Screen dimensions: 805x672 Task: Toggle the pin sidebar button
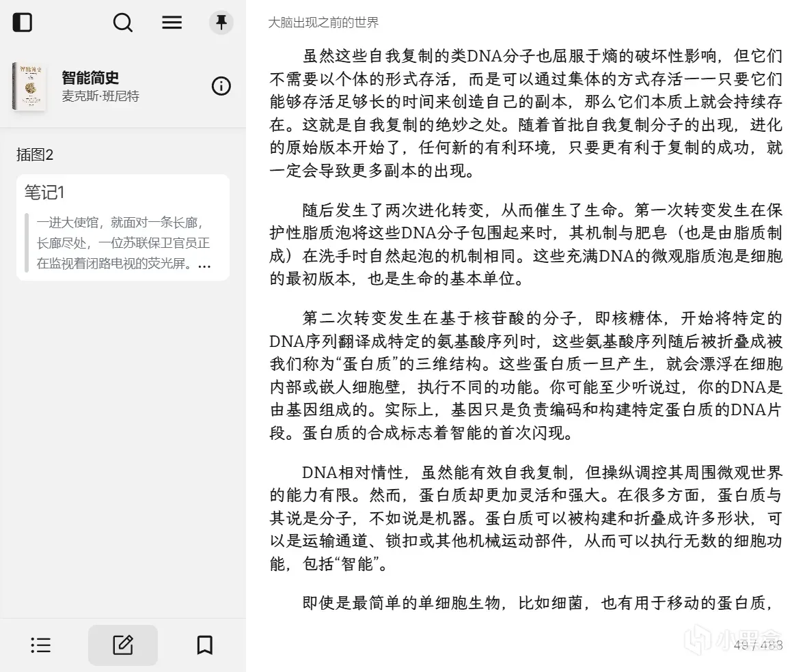221,23
